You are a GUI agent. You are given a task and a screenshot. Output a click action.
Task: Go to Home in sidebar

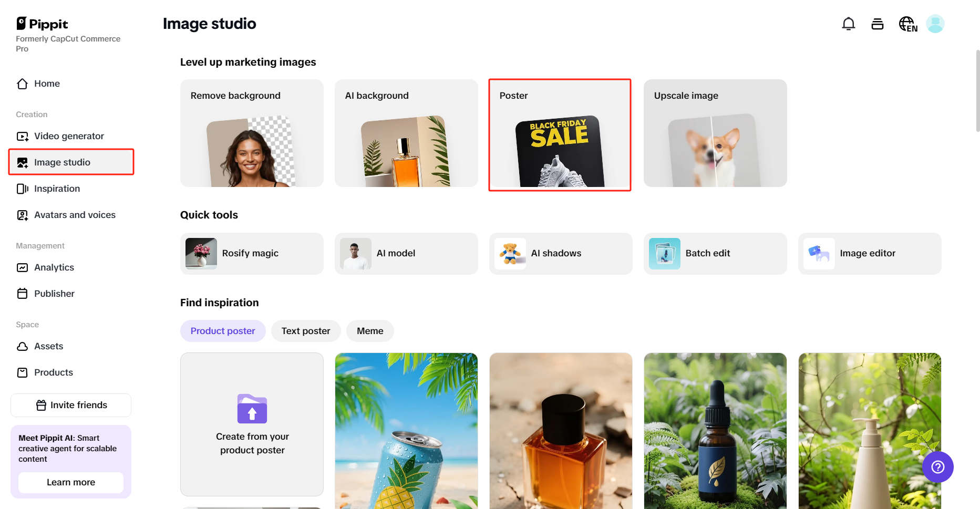pos(47,84)
